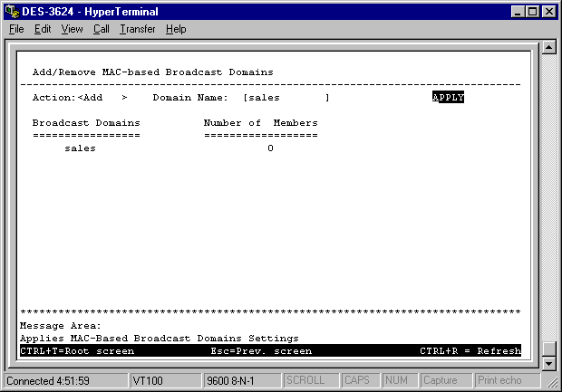Open the Help menu
The height and width of the screenshot is (392, 562).
click(x=176, y=29)
